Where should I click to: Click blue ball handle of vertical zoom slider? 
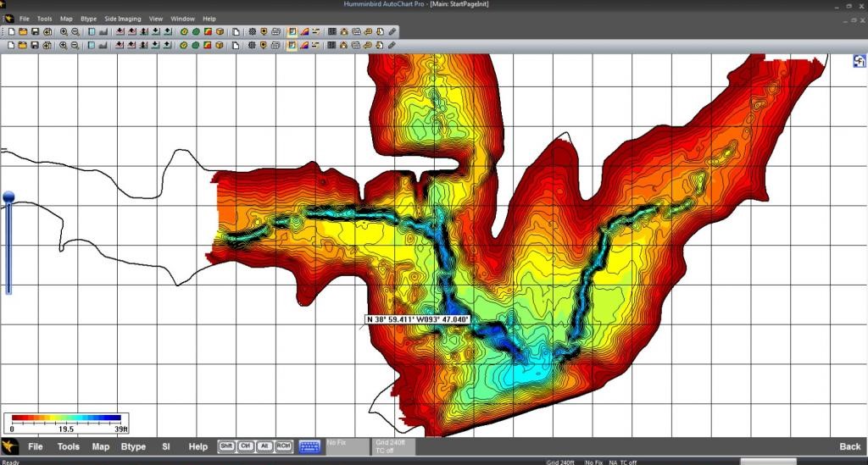(x=8, y=197)
